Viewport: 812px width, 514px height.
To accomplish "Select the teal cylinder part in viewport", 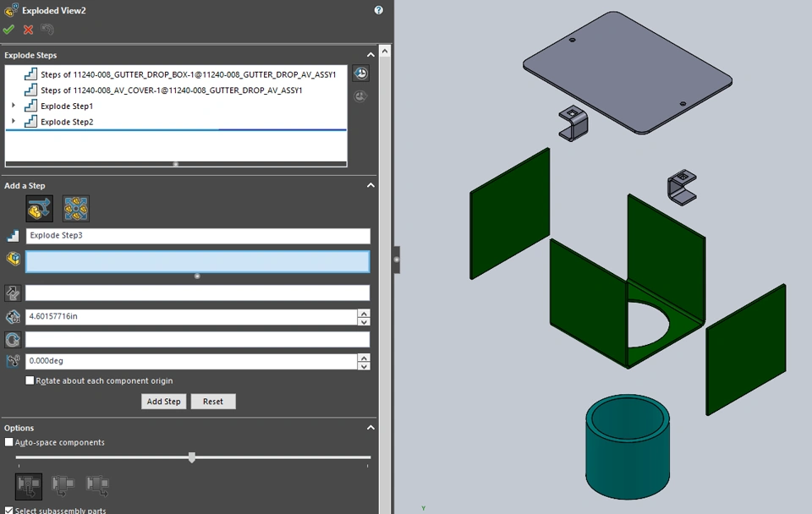I will [x=627, y=446].
